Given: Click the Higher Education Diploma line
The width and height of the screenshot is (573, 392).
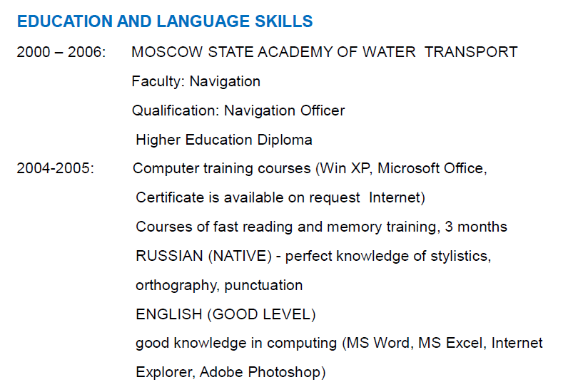Looking at the screenshot, I should (223, 140).
